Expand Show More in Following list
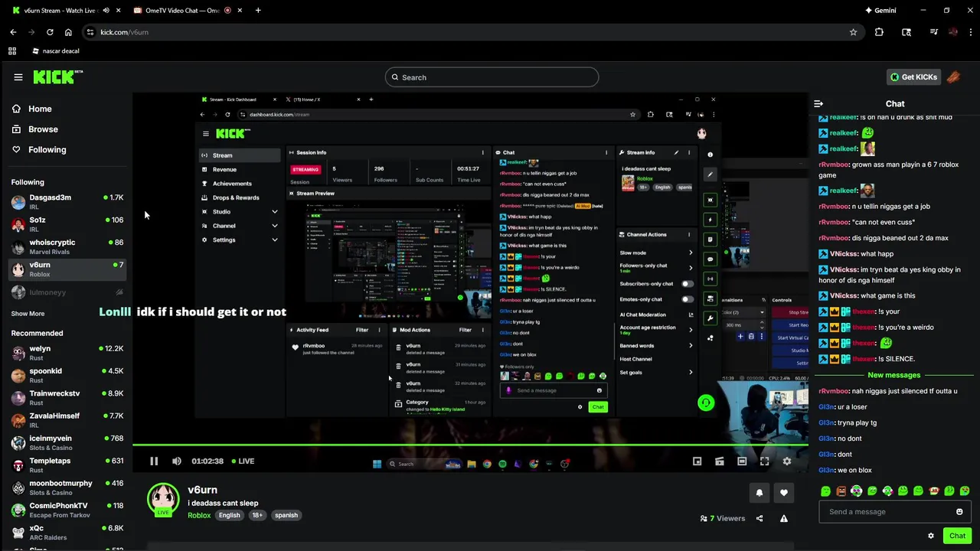The image size is (980, 551). click(x=28, y=314)
